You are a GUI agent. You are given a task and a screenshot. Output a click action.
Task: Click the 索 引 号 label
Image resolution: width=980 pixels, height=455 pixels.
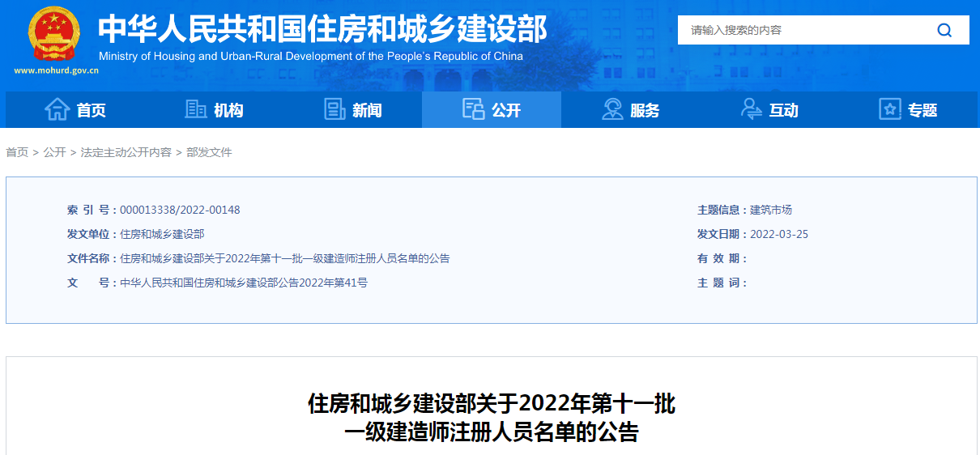92,210
